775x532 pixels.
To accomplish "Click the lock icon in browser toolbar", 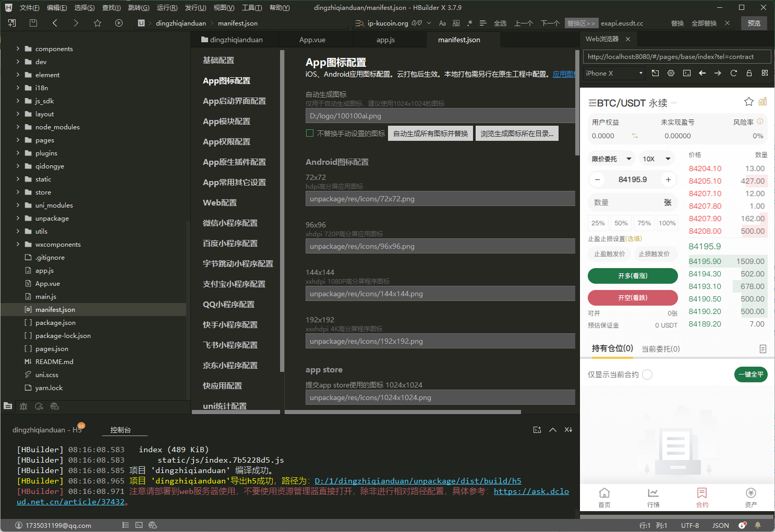I will [749, 73].
